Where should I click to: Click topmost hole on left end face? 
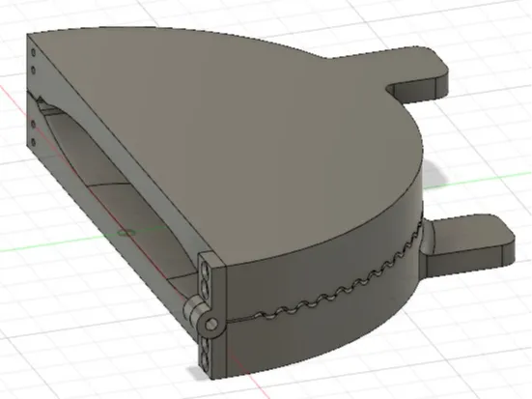click(33, 52)
